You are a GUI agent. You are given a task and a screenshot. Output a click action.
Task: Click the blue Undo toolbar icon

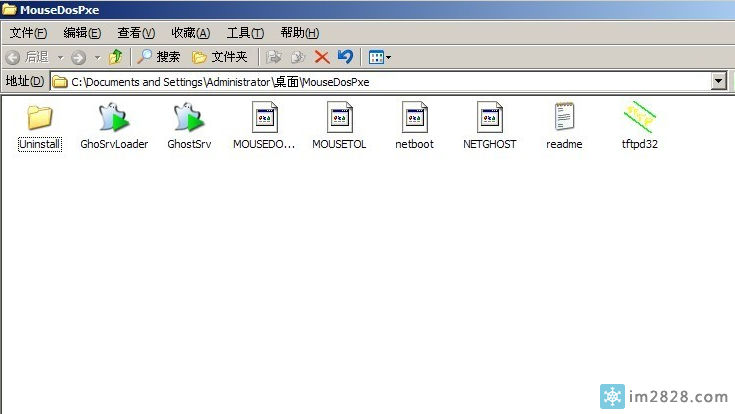[x=345, y=57]
